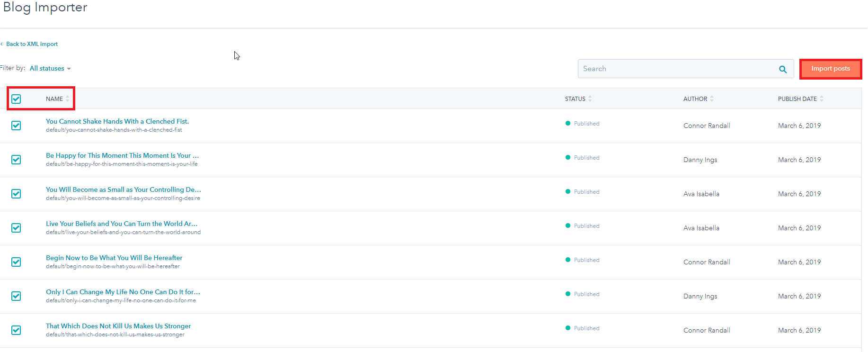Go back to XML import

coord(32,44)
